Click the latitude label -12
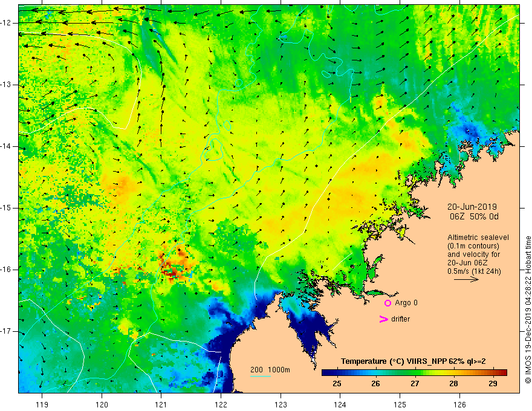 click(7, 23)
